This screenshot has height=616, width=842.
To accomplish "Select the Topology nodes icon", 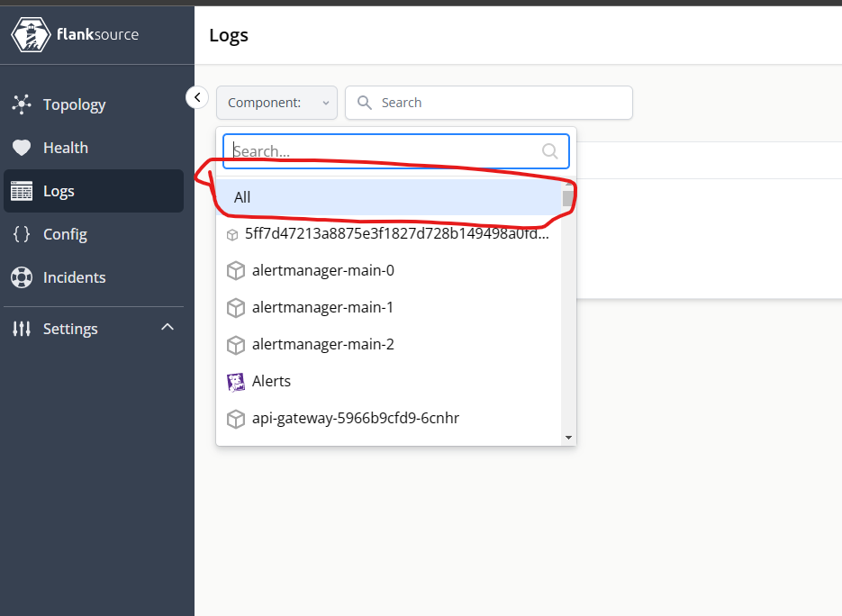I will coord(21,104).
